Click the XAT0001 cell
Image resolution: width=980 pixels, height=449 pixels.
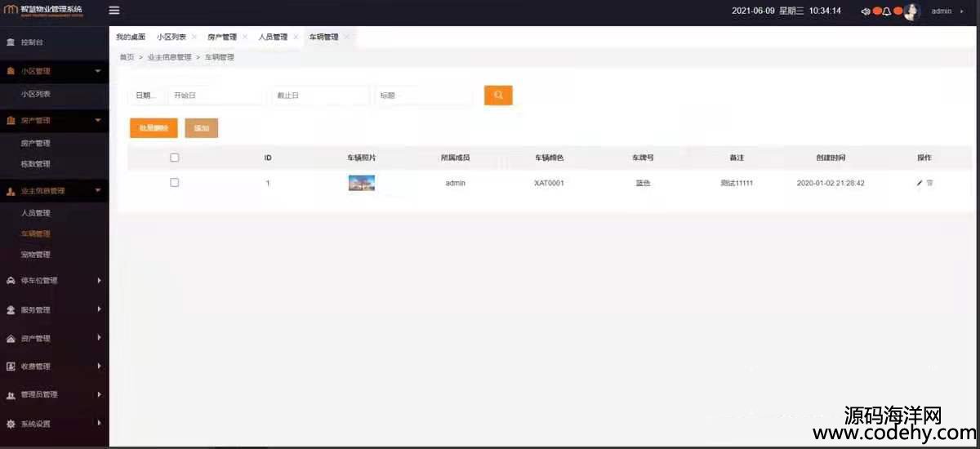(549, 184)
